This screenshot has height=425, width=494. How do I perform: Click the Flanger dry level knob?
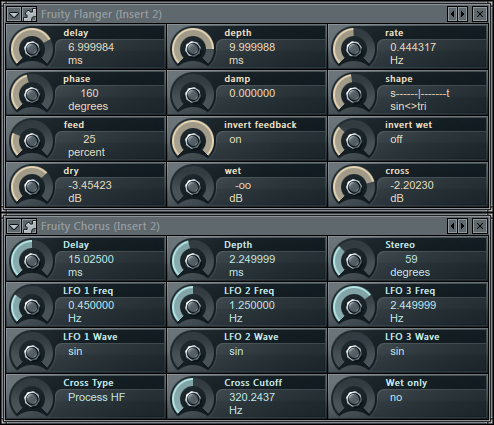click(x=32, y=187)
